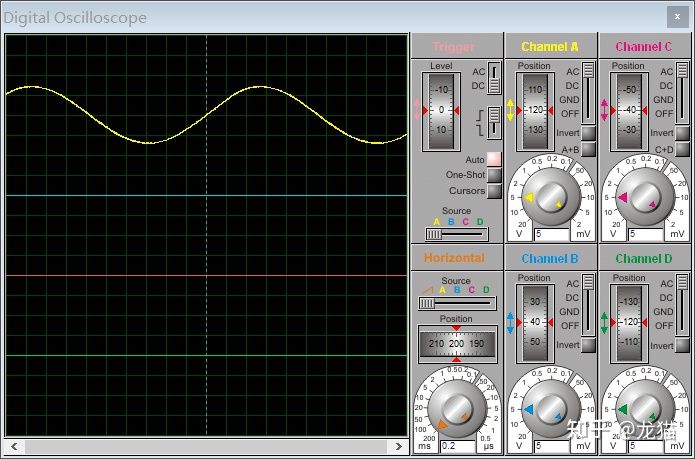Toggle Channel B Invert button

[x=588, y=345]
